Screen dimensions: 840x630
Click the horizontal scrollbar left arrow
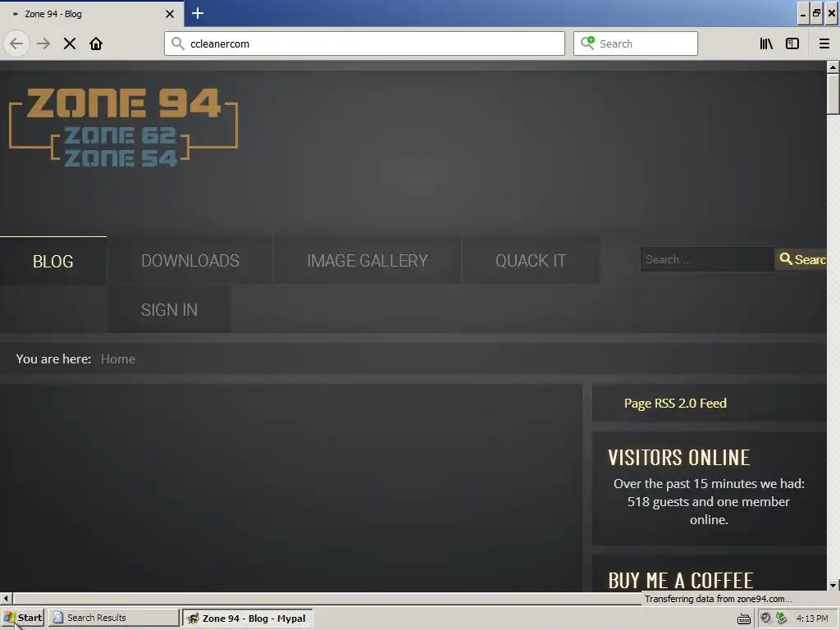click(x=6, y=598)
